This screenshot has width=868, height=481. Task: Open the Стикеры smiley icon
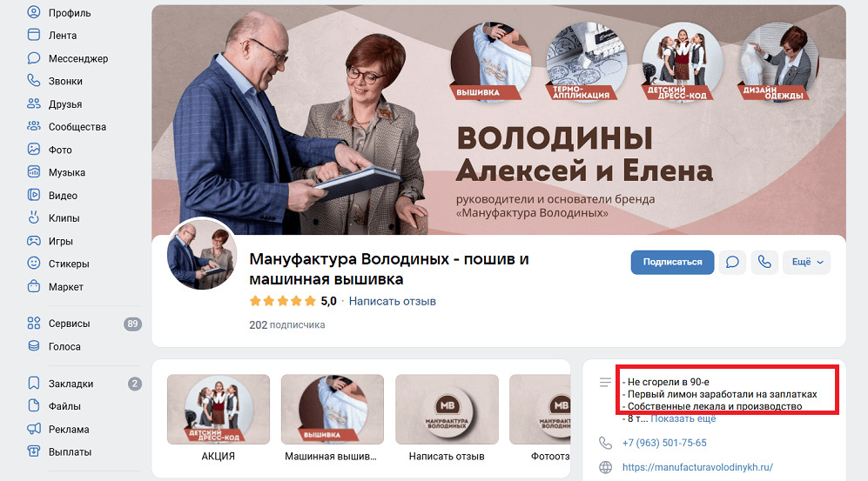tap(34, 264)
